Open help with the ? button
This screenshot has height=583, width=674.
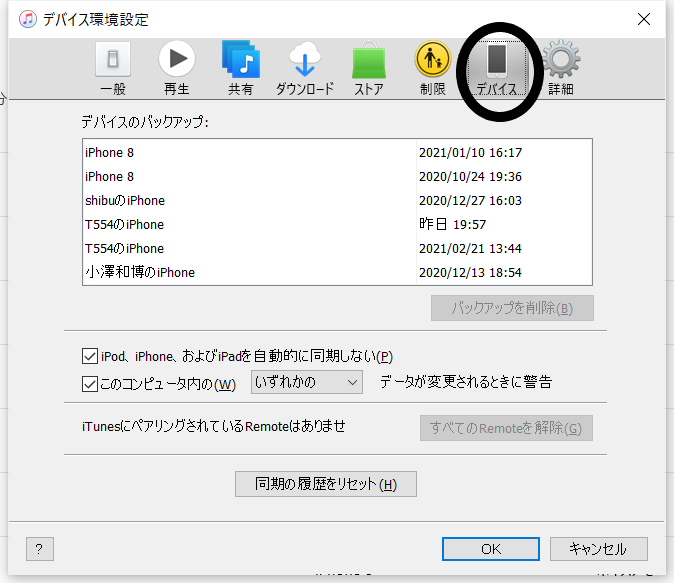pyautogui.click(x=40, y=549)
